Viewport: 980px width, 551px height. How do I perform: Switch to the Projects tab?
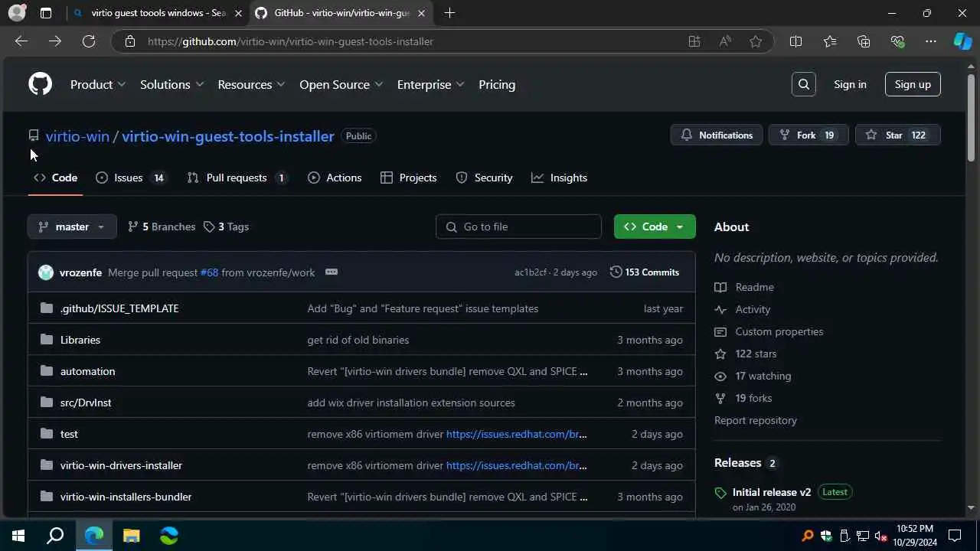pyautogui.click(x=409, y=178)
